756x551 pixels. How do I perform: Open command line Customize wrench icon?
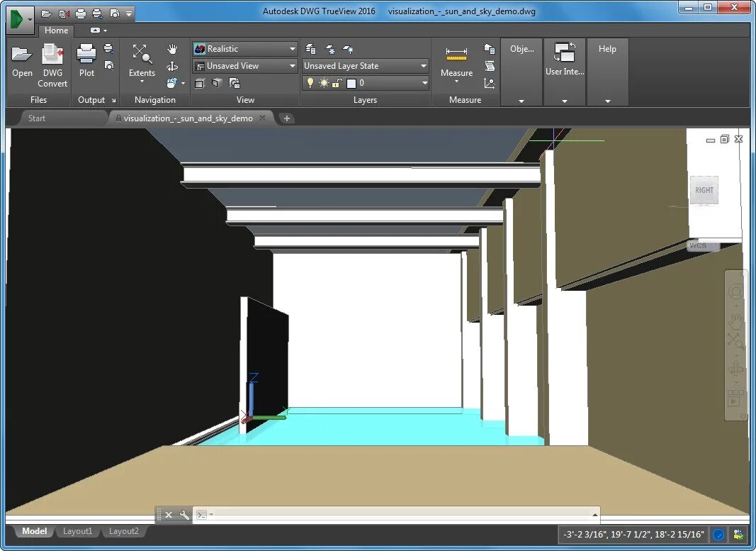(184, 515)
